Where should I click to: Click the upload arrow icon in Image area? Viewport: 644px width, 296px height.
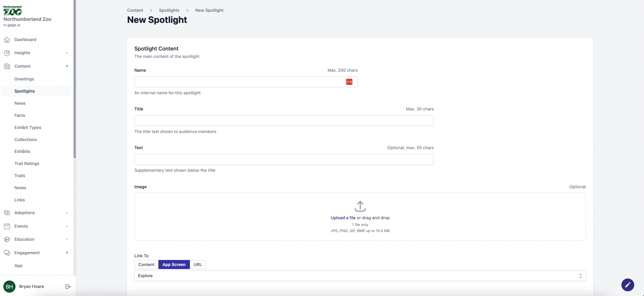360,206
